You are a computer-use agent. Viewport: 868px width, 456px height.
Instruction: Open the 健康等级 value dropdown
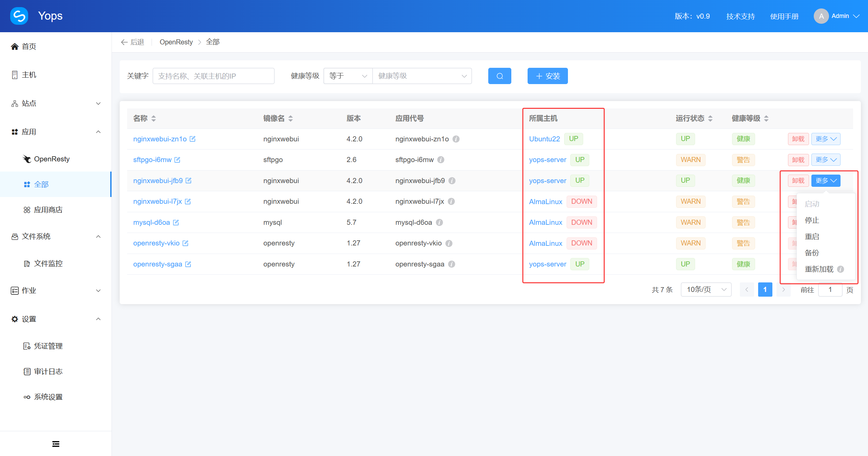tap(422, 76)
